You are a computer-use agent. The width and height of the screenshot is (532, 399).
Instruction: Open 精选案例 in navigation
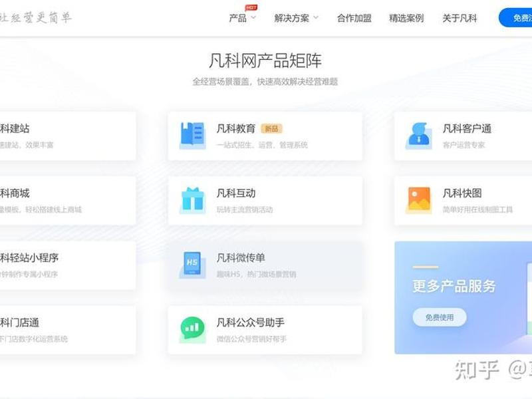coord(406,18)
